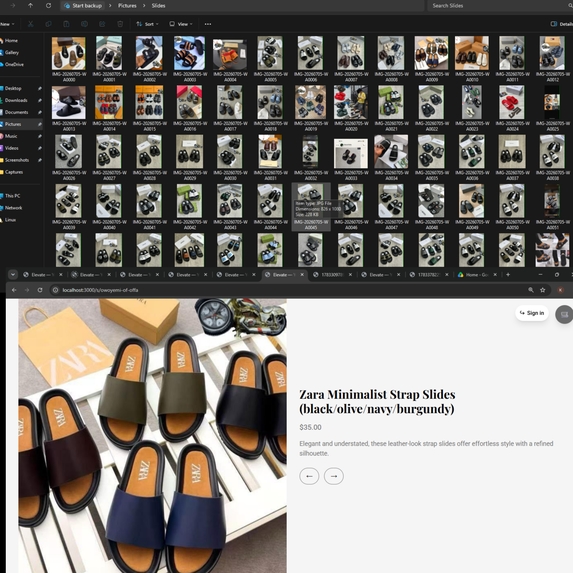Viewport: 573px width, 573px height.
Task: Click the Pictures breadcrumb in address bar
Action: pyautogui.click(x=127, y=5)
